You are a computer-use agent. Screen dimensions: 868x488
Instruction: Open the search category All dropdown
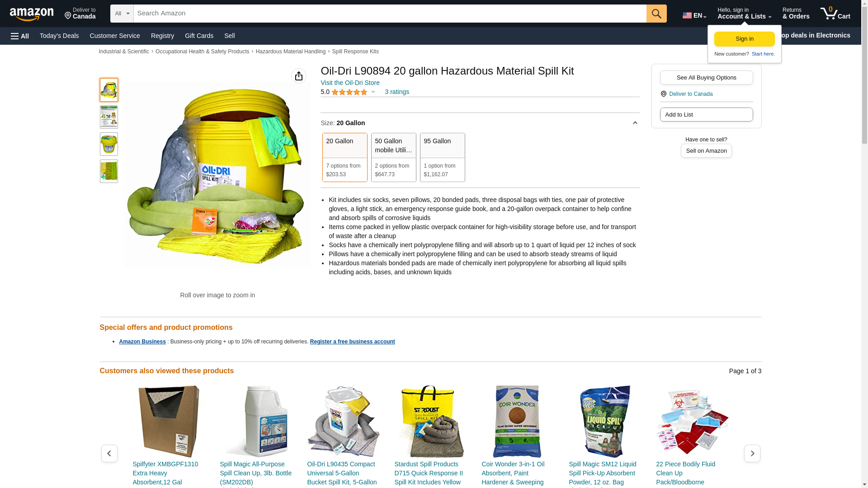click(122, 14)
